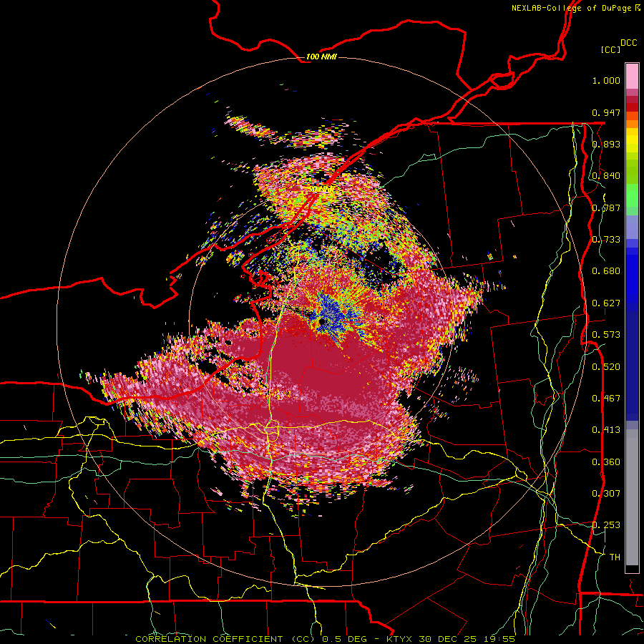Click the CORRELATION COEFFICIENT (CC) caption text
The image size is (644, 644).
[x=226, y=639]
